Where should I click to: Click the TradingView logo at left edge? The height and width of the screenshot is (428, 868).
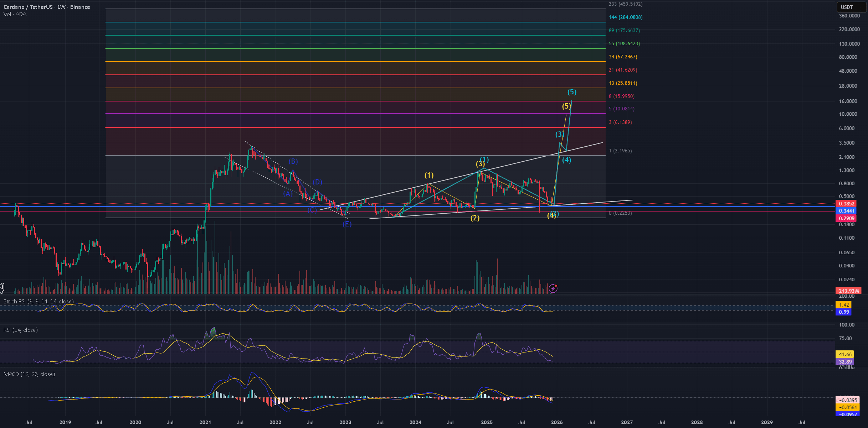(x=2, y=288)
